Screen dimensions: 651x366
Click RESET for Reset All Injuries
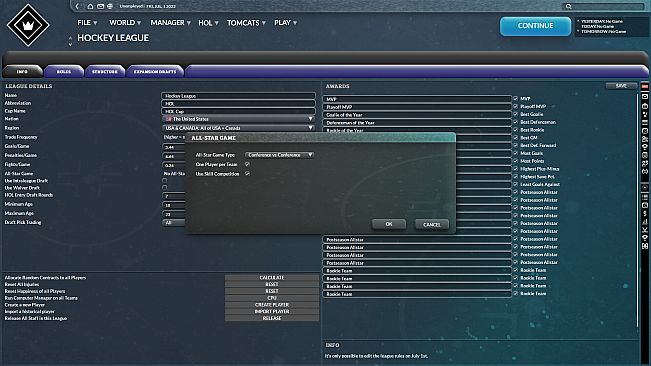[272, 284]
